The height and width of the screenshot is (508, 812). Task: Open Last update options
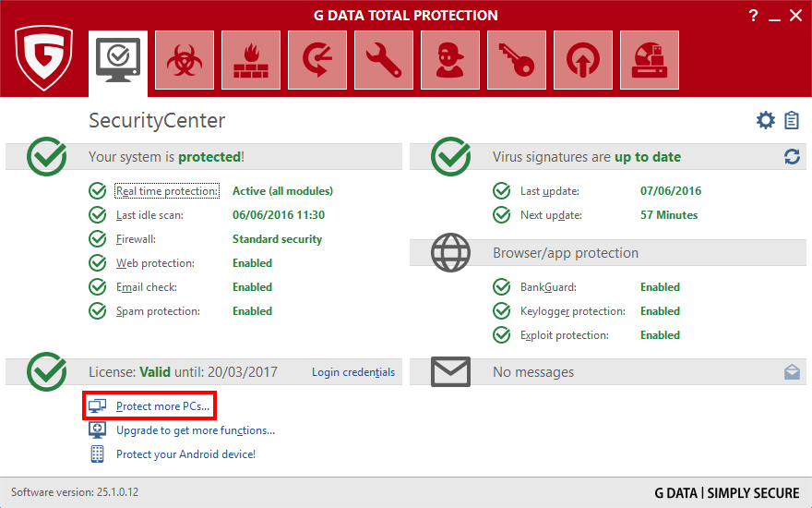[x=550, y=191]
